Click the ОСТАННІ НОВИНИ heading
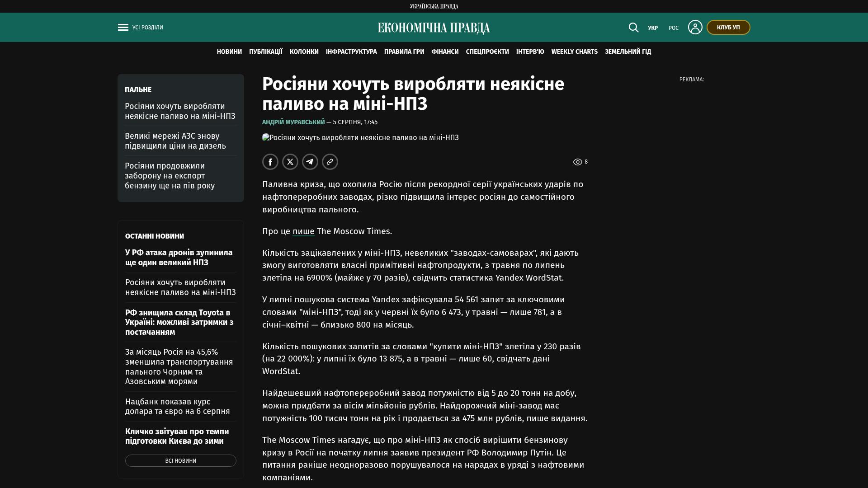This screenshot has height=488, width=868. (x=155, y=236)
